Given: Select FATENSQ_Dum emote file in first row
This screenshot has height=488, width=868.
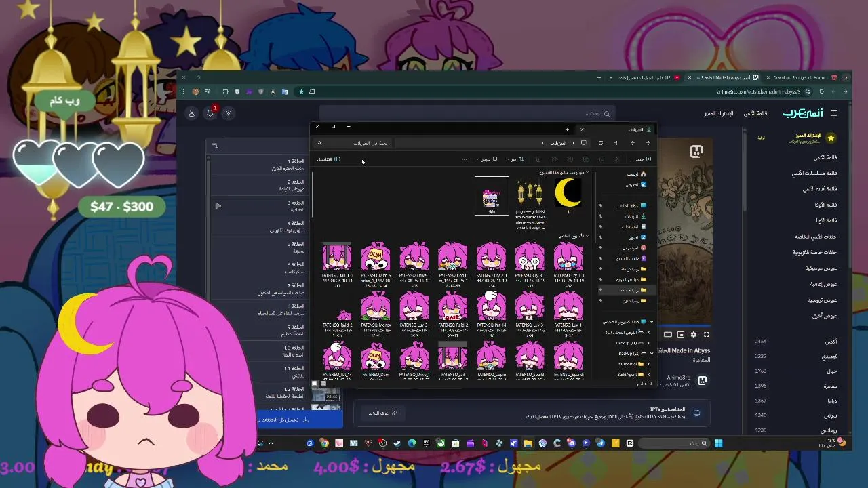Looking at the screenshot, I should 376,264.
